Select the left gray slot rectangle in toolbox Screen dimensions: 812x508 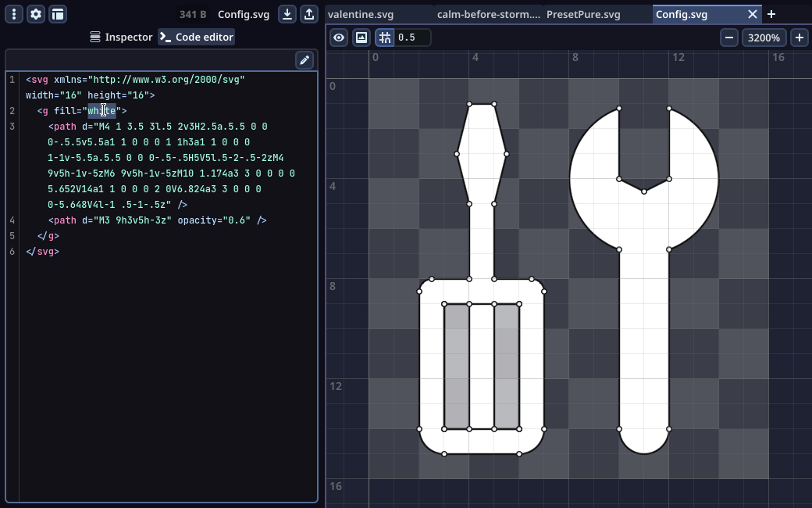pos(457,367)
